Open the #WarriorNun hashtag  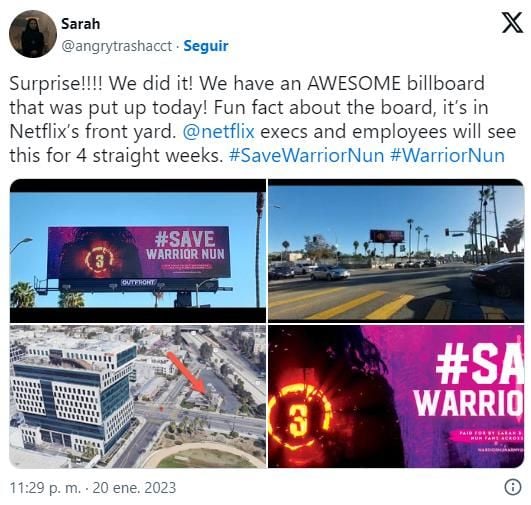[x=447, y=155]
